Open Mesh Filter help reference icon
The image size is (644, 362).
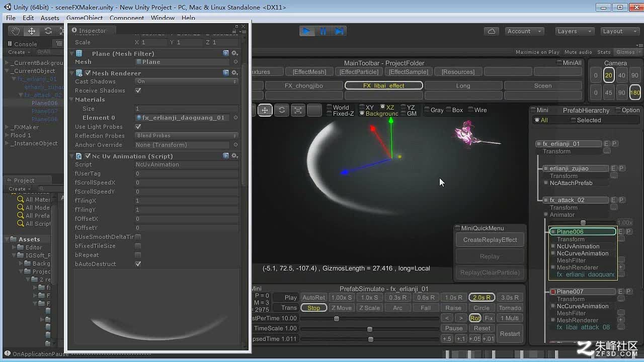(226, 53)
